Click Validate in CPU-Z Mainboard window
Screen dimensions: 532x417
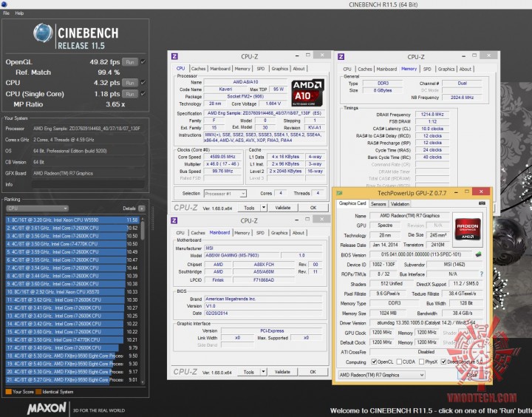click(x=282, y=372)
